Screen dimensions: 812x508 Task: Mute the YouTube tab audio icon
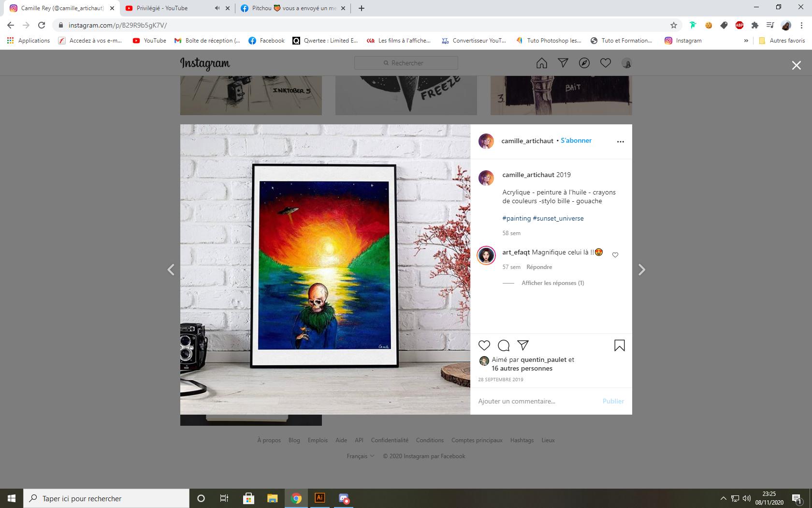point(217,8)
